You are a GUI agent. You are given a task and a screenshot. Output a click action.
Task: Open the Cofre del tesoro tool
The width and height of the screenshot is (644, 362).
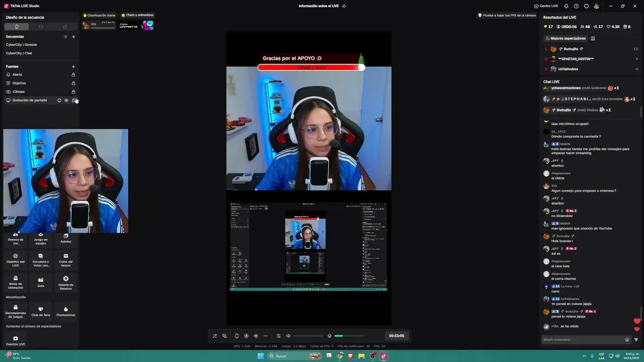[x=66, y=259]
